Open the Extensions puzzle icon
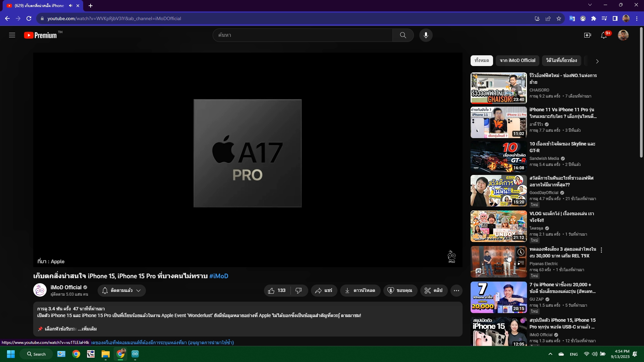This screenshot has height=362, width=644. pos(594,18)
